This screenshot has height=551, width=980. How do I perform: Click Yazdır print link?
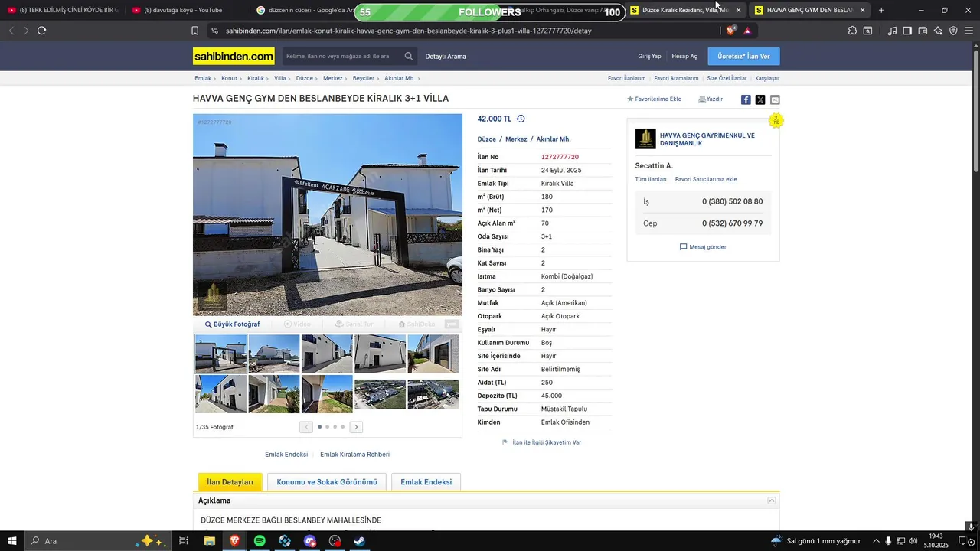point(710,99)
